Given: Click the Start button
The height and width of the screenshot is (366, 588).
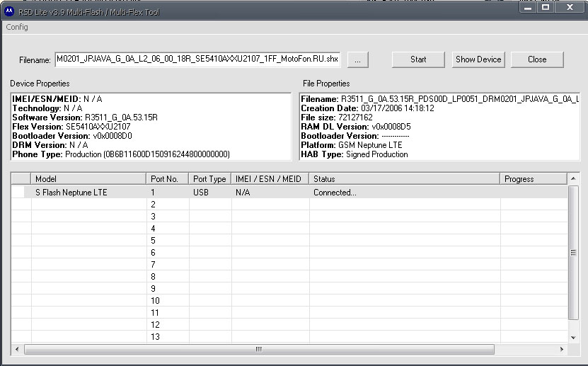Looking at the screenshot, I should [418, 59].
